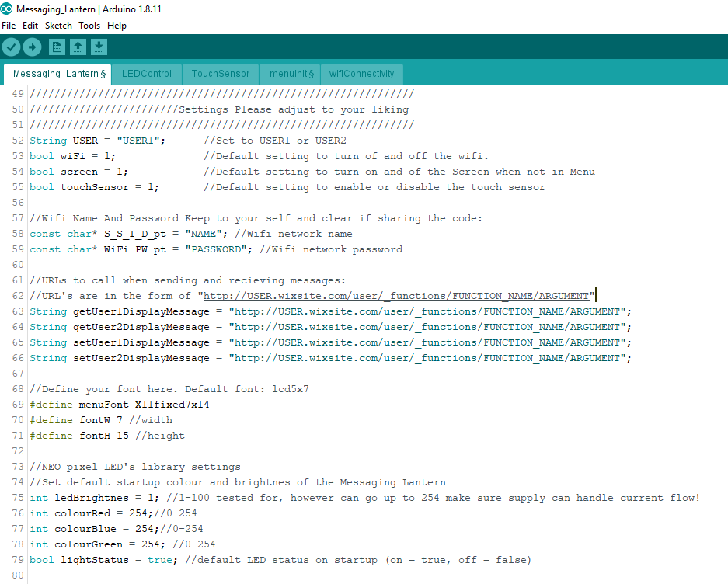Open the Sketch menu
Screen dimensions: 728x584
[x=57, y=25]
